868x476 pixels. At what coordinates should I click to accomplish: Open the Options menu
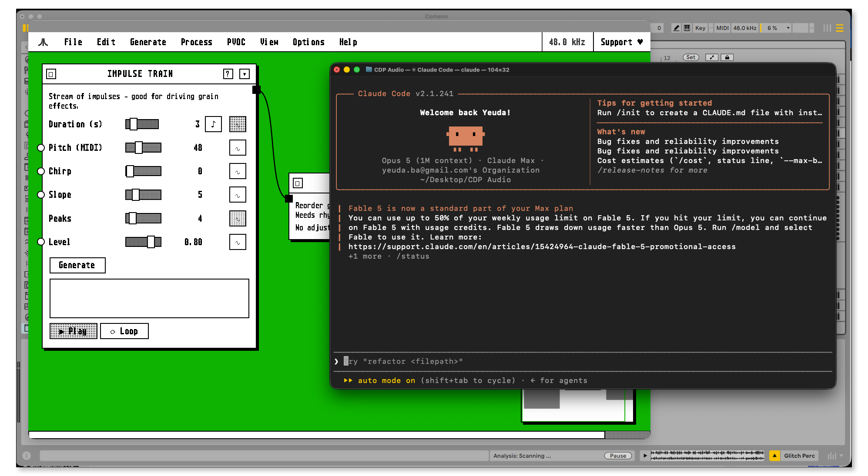coord(308,42)
